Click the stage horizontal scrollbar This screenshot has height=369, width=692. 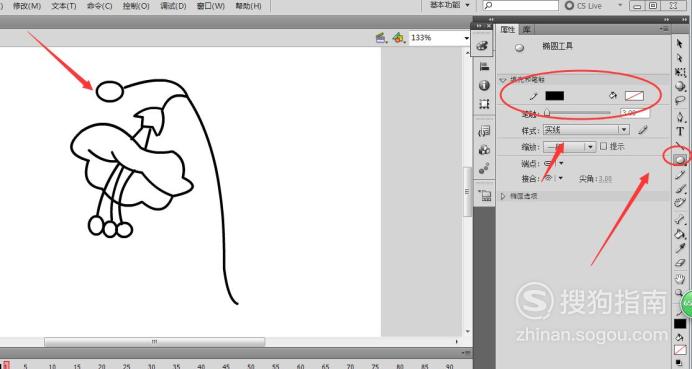pyautogui.click(x=154, y=342)
